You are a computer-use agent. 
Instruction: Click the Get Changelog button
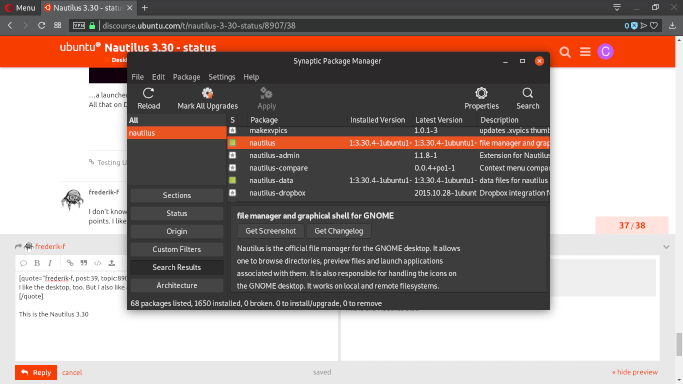[x=339, y=231]
